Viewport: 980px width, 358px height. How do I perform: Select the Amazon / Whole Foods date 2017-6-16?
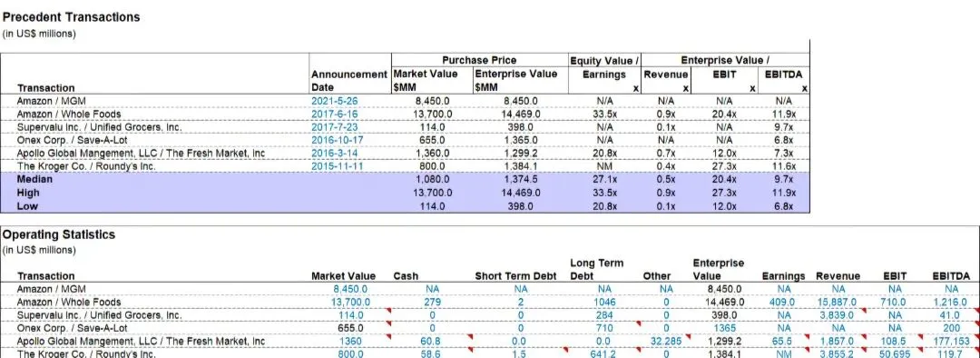(334, 114)
